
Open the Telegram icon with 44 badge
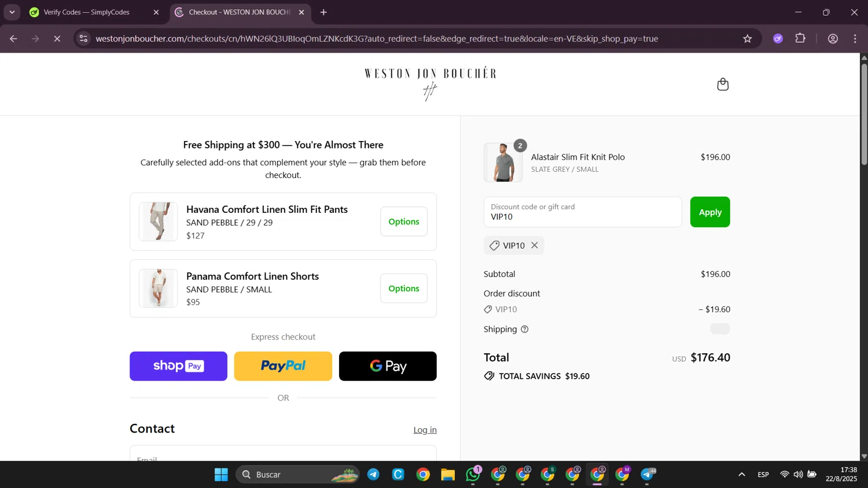click(648, 475)
